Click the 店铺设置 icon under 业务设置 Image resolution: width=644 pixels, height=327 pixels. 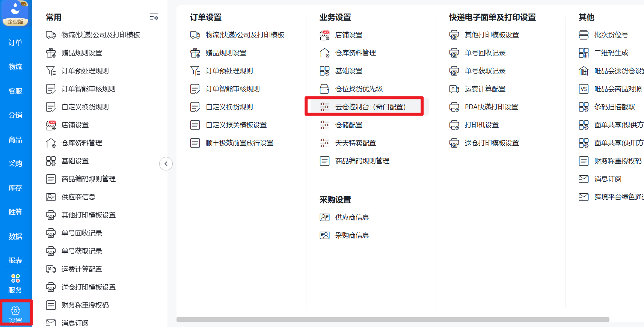(324, 35)
